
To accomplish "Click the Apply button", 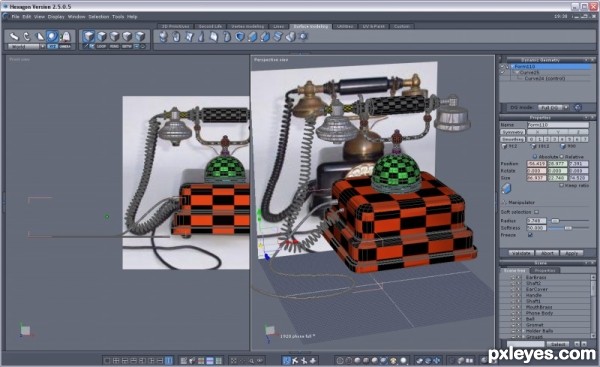I will coord(571,253).
